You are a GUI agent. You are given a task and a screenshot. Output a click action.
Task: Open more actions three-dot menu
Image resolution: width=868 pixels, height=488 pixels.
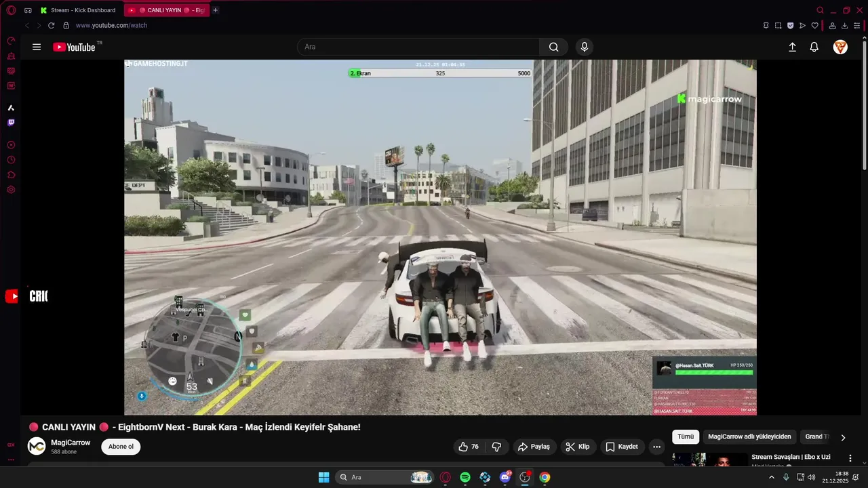coord(656,447)
